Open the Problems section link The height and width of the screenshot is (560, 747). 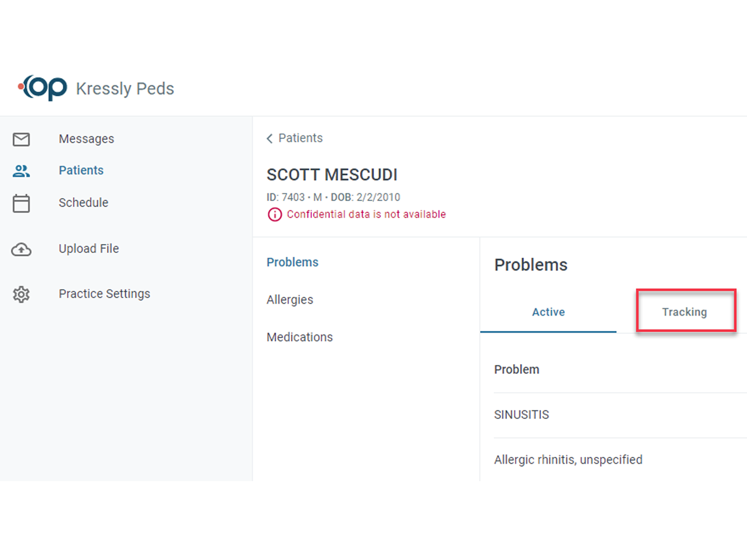tap(292, 262)
